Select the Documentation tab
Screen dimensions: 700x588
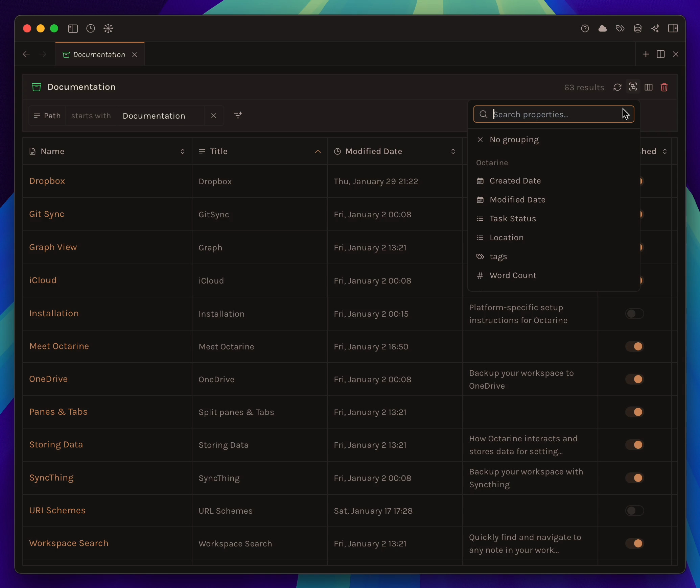click(x=99, y=55)
